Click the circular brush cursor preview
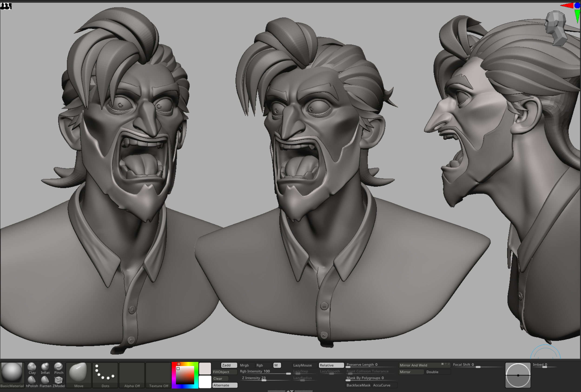This screenshot has width=581, height=392. coord(518,375)
